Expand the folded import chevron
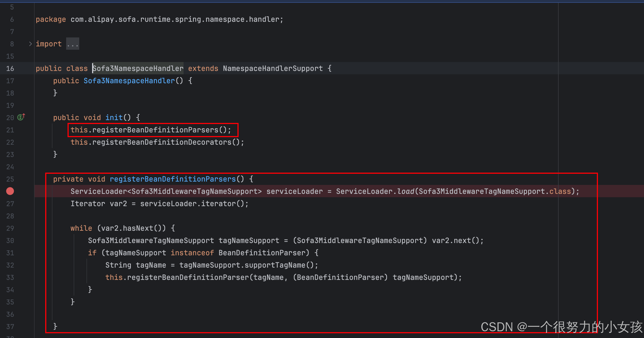644x338 pixels. coord(30,44)
